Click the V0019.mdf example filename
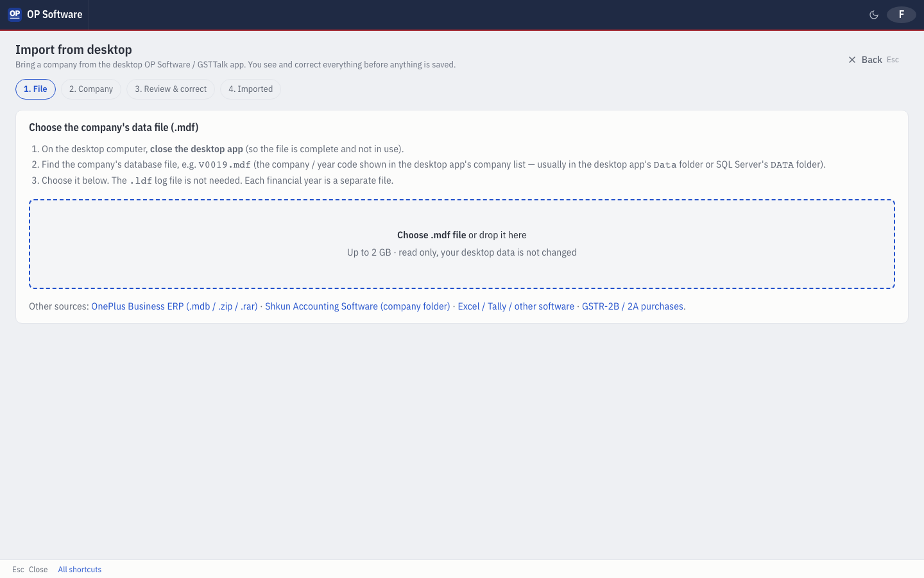The image size is (924, 578). click(x=225, y=165)
